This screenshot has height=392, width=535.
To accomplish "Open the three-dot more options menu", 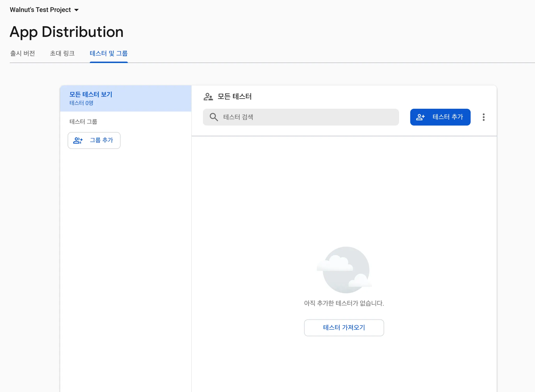I will coord(484,117).
